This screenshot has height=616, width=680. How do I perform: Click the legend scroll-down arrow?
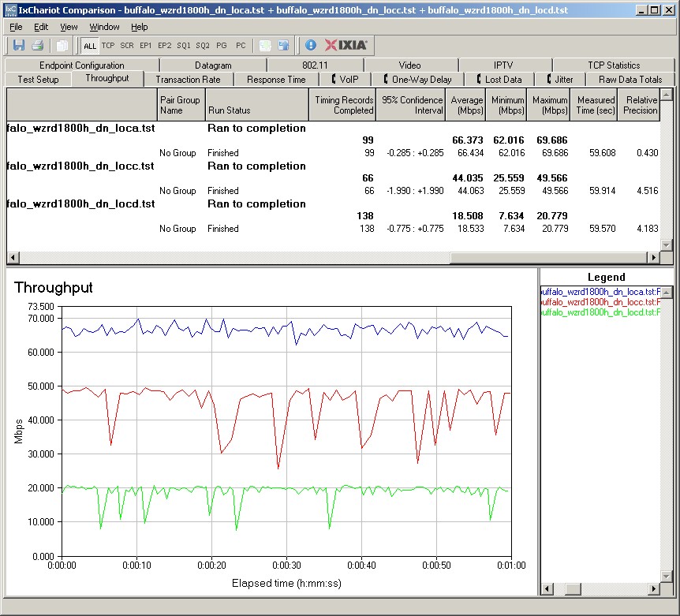[x=667, y=577]
